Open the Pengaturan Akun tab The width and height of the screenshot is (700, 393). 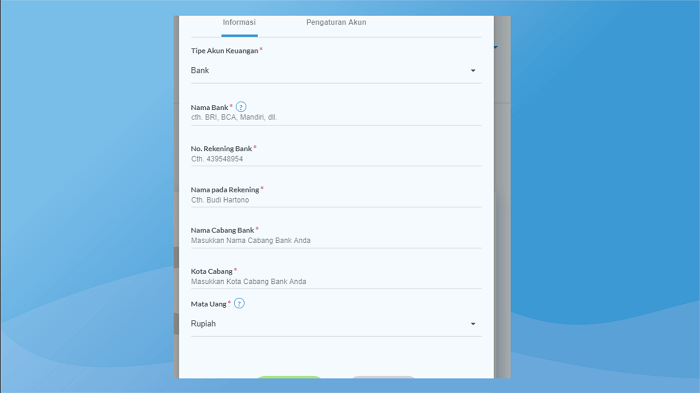[x=336, y=23]
